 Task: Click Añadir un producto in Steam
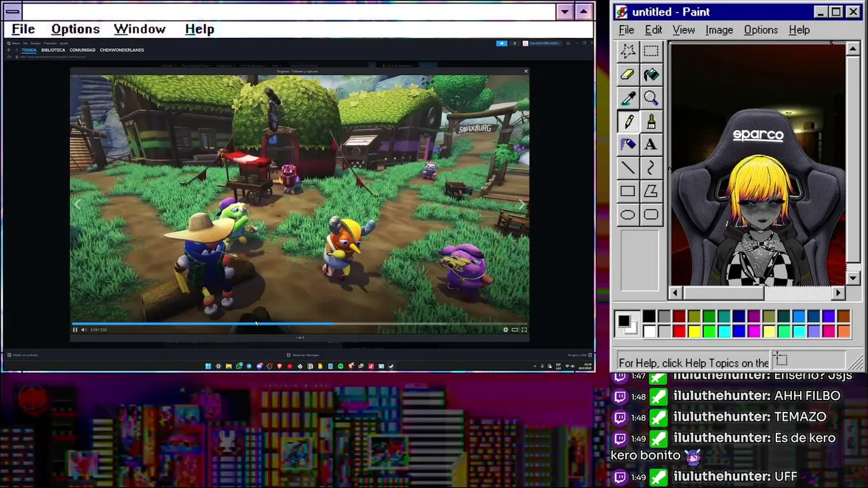pyautogui.click(x=23, y=355)
